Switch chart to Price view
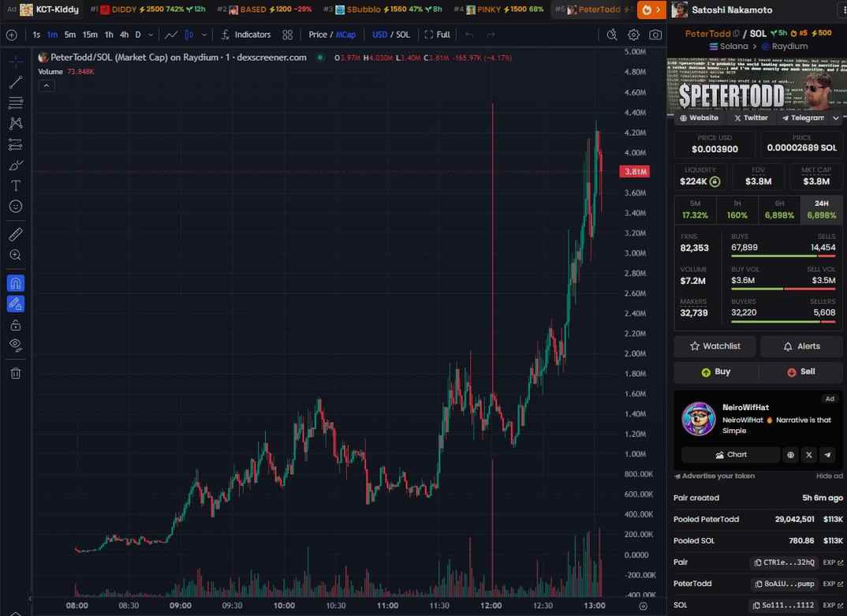The width and height of the screenshot is (847, 616). [x=318, y=35]
